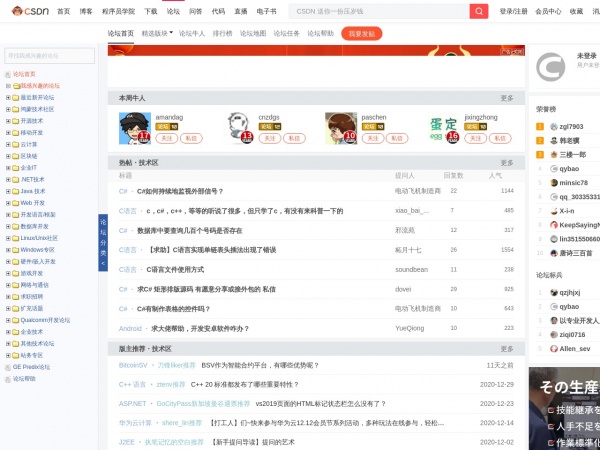This screenshot has width=600, height=450.
Task: Open 下载 in the top navigation
Action: coord(151,11)
